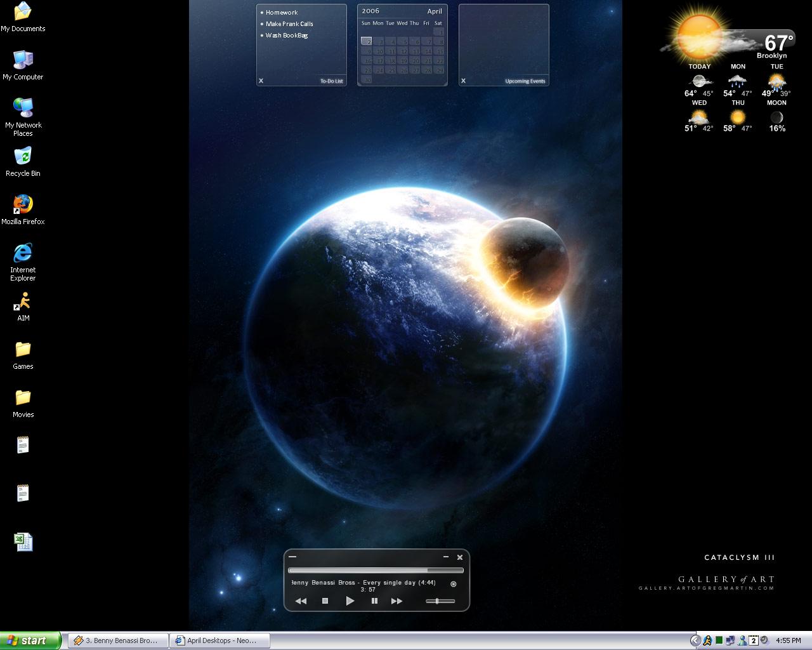Expand hidden system tray icons arrow
Screen dimensions: 812x650
pyautogui.click(x=695, y=640)
